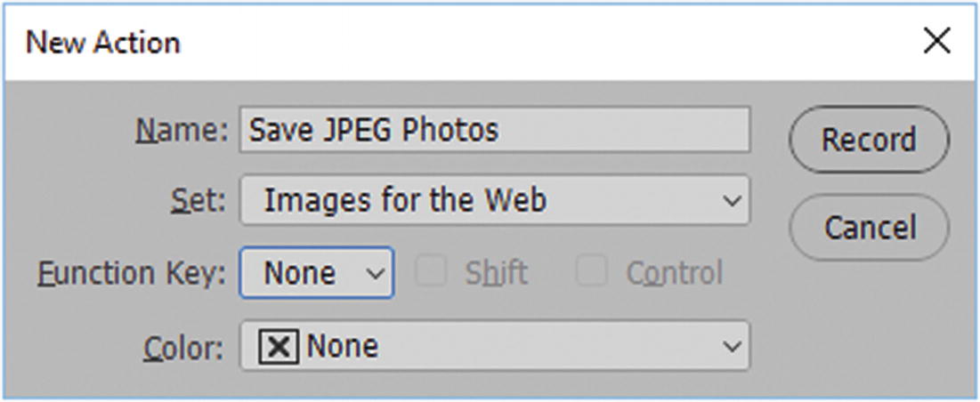Open the Set dropdown list
The height and width of the screenshot is (402, 980).
click(x=494, y=200)
